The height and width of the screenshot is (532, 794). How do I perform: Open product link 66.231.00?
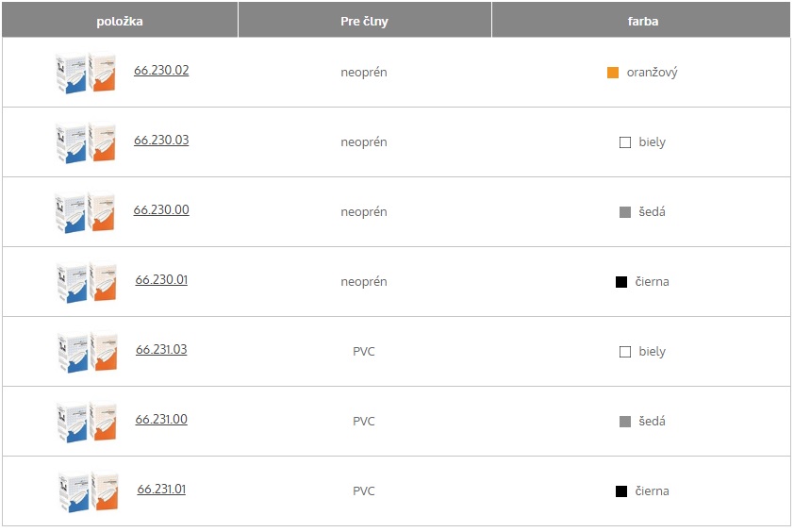click(x=161, y=420)
